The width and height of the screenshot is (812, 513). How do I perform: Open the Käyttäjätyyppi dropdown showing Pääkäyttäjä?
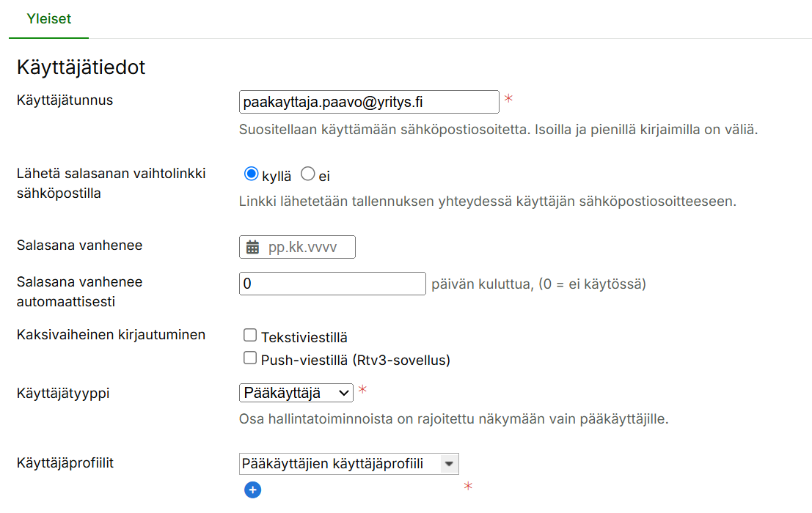(296, 394)
